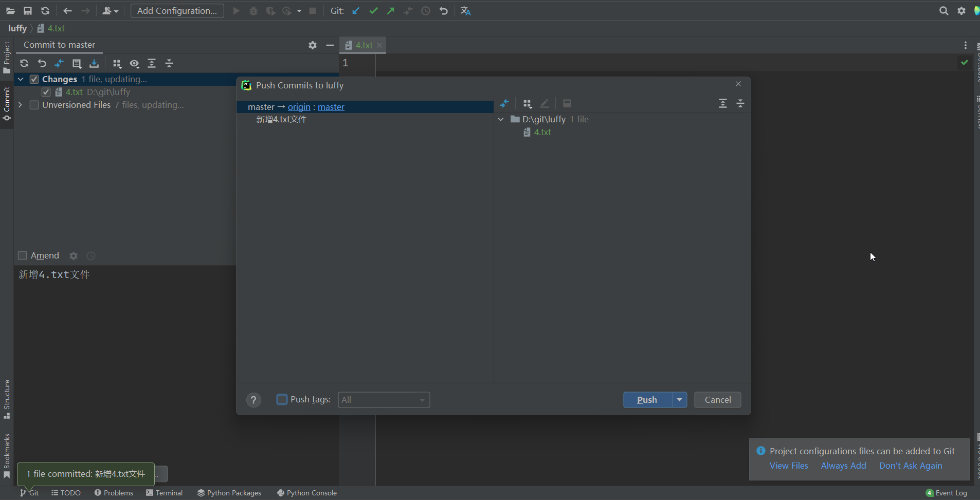Click the Push button
This screenshot has width=980, height=500.
pyautogui.click(x=647, y=400)
